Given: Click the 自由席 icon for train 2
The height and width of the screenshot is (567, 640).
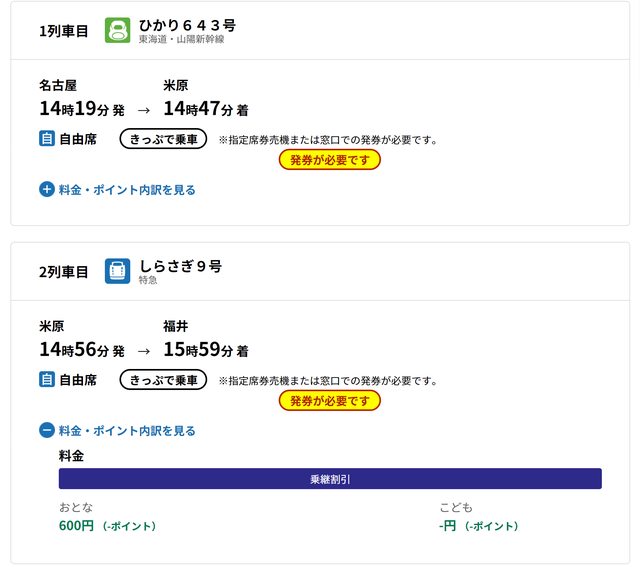Looking at the screenshot, I should [47, 380].
